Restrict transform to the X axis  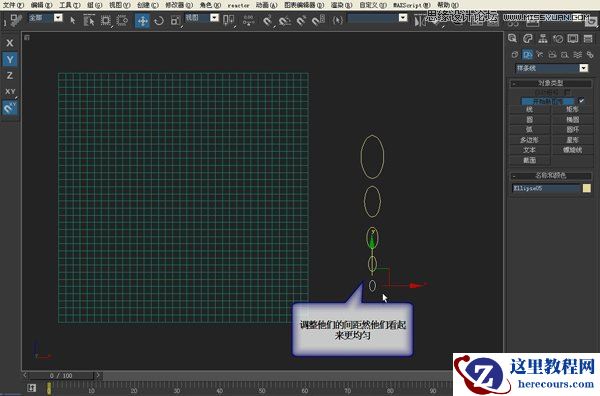pos(10,43)
